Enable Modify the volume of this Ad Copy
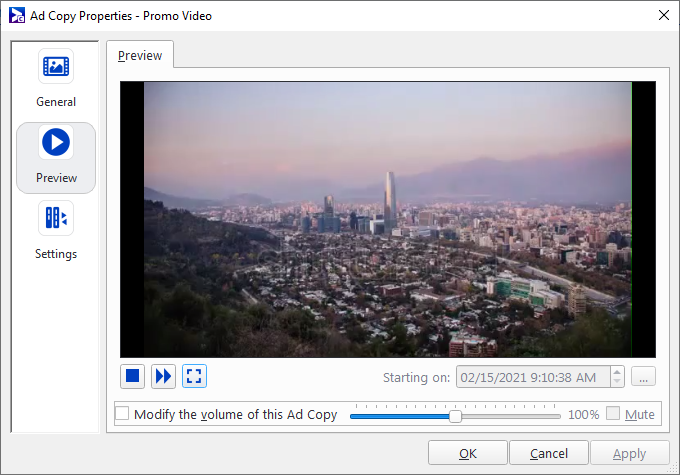Screen dimensions: 680x475 (122, 413)
